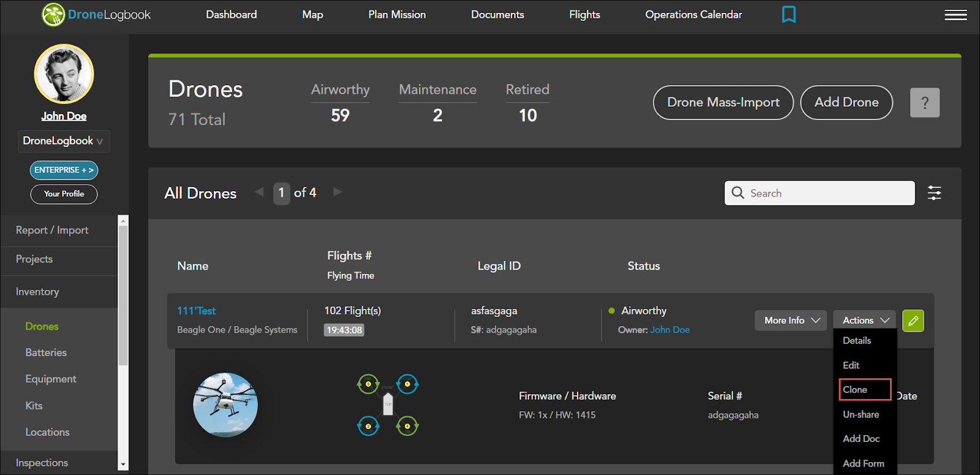Click the ENTERPRISE + > button
Screen dimensions: 980x475
64,170
